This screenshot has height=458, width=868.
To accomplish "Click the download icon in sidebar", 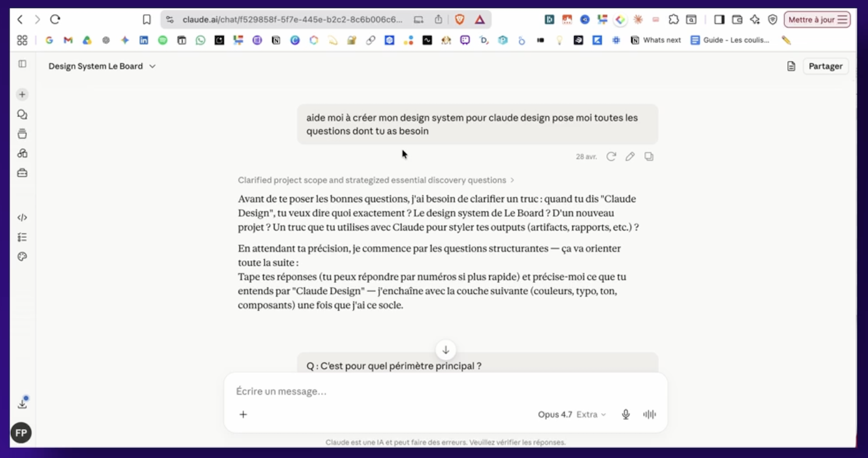I will tap(22, 404).
